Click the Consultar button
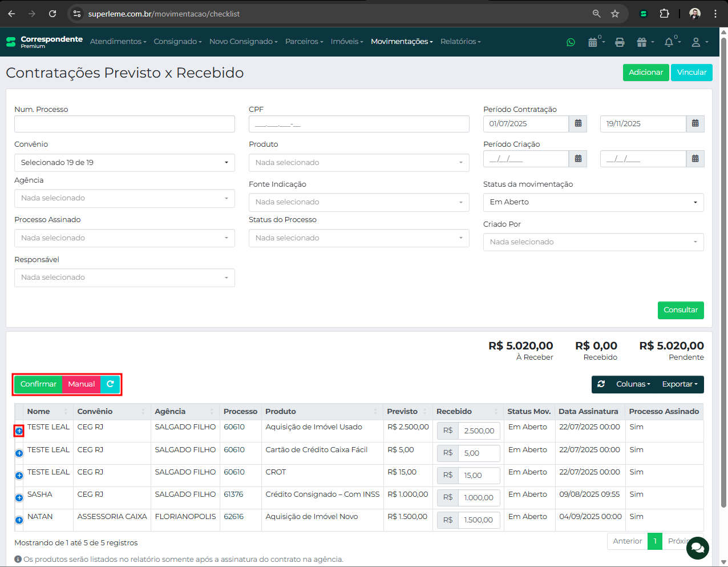Screen dimensions: 728x567 coord(680,310)
